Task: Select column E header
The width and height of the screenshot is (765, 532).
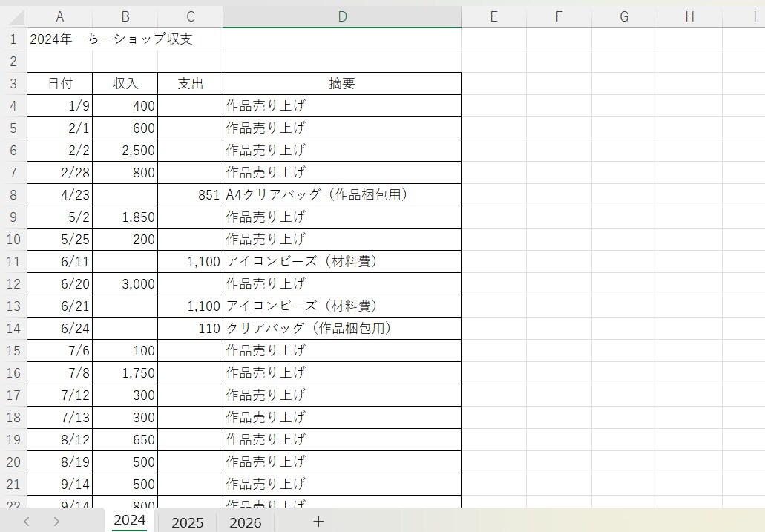Action: click(x=493, y=16)
